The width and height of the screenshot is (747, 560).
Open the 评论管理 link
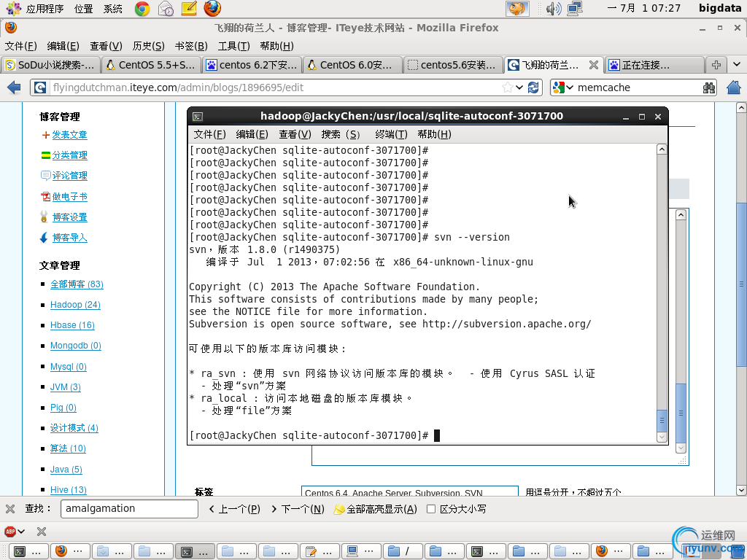click(69, 176)
